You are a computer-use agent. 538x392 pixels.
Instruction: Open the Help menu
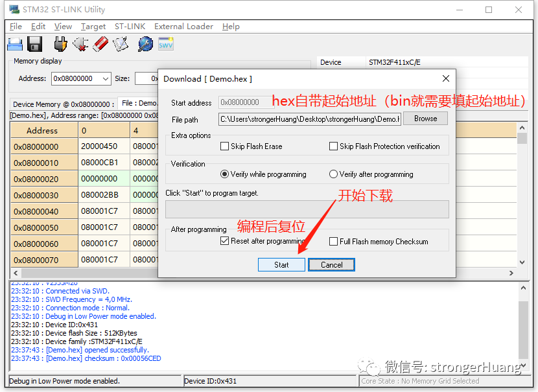(x=231, y=27)
